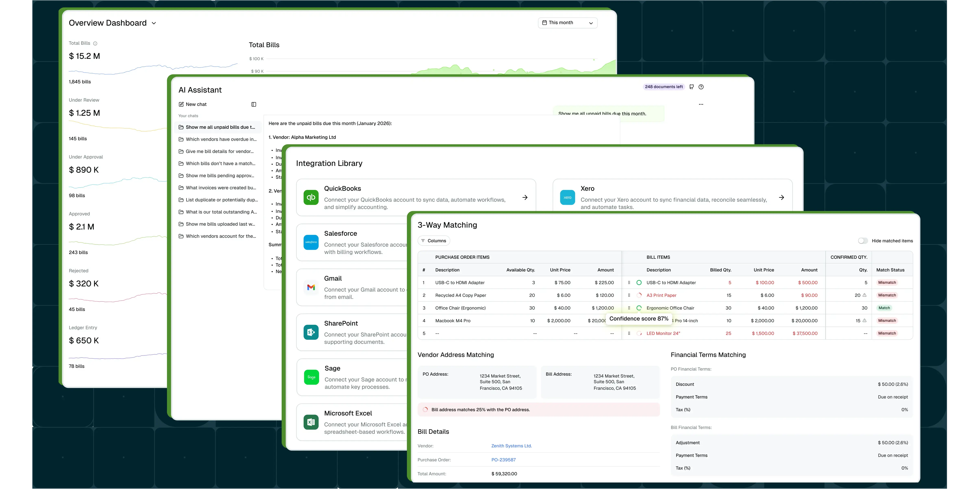Click the Total Bills info icon

pyautogui.click(x=95, y=43)
